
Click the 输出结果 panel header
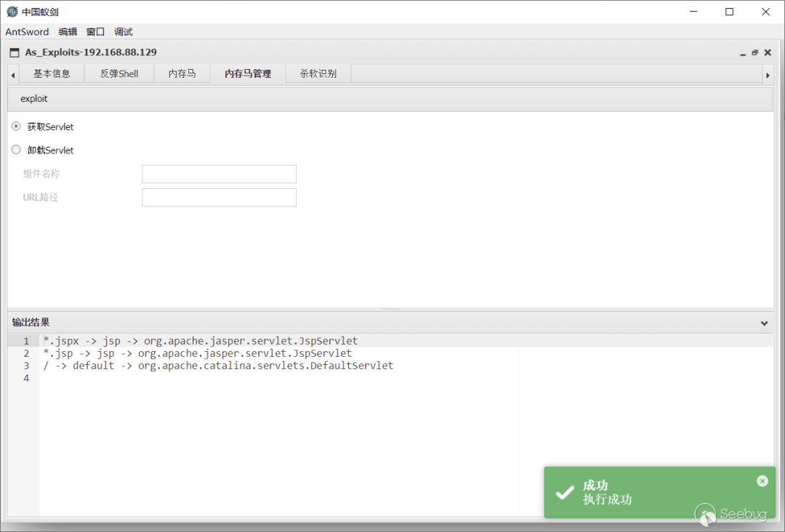pyautogui.click(x=390, y=323)
